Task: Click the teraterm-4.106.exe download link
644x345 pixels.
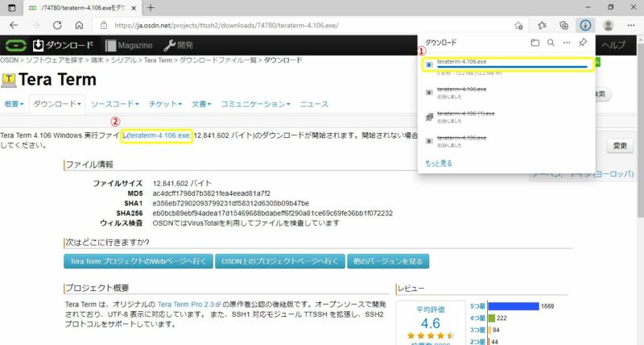Action: coord(159,135)
